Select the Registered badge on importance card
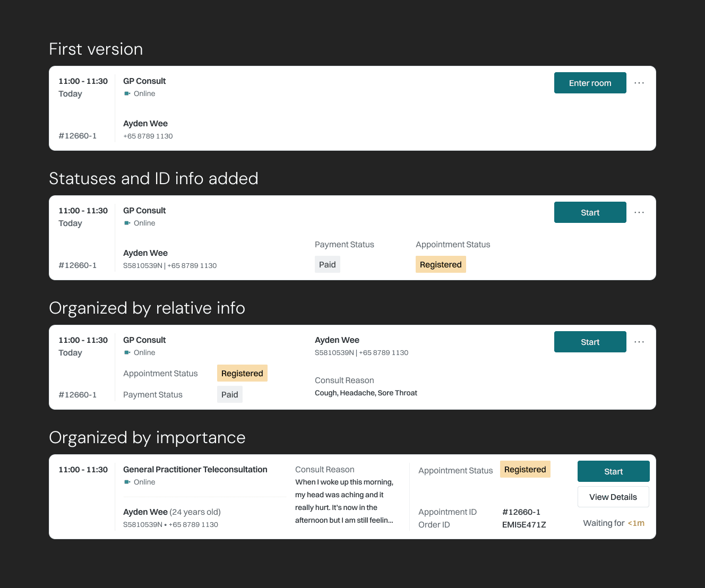The width and height of the screenshot is (705, 588). (x=525, y=469)
